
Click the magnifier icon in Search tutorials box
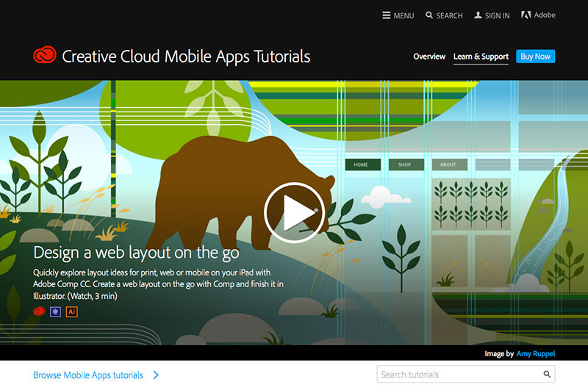coord(547,374)
